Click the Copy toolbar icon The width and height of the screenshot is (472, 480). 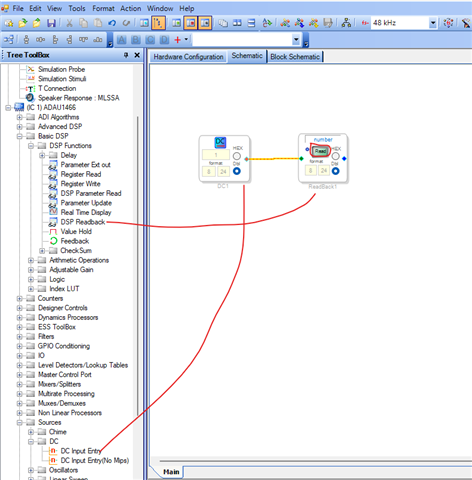coord(83,23)
